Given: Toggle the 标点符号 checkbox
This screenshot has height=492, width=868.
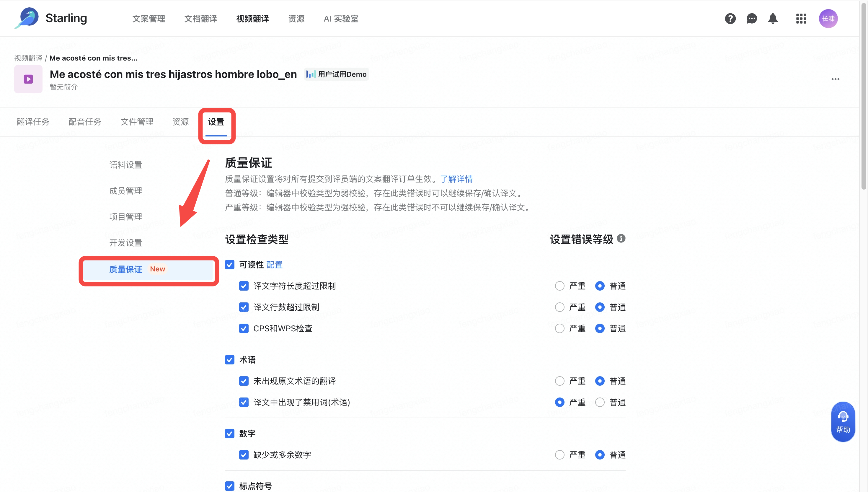Looking at the screenshot, I should click(230, 486).
